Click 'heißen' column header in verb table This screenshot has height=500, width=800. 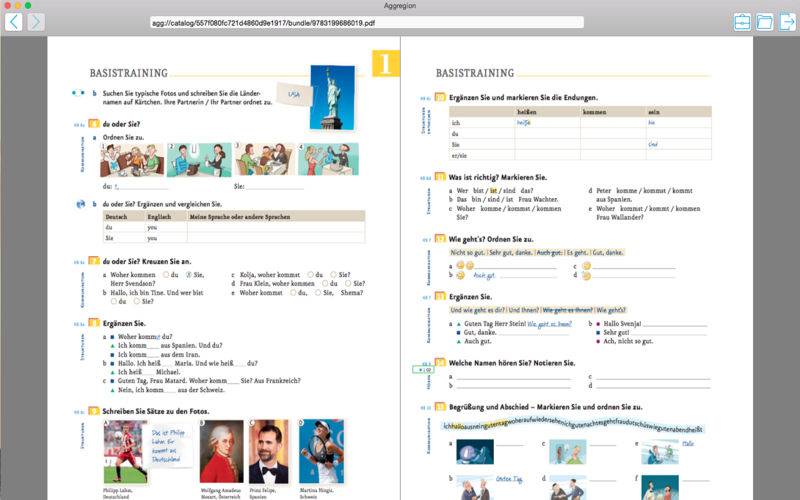click(527, 112)
